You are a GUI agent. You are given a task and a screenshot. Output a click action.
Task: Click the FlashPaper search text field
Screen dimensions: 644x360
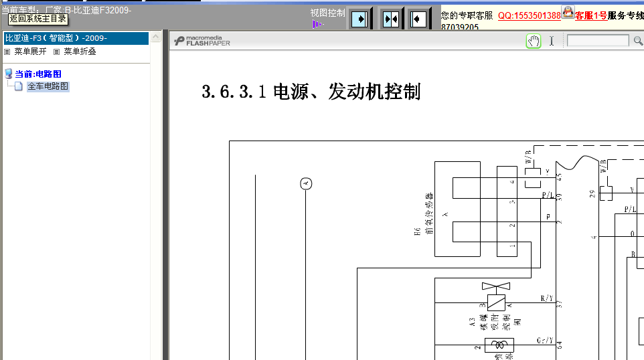(598, 41)
